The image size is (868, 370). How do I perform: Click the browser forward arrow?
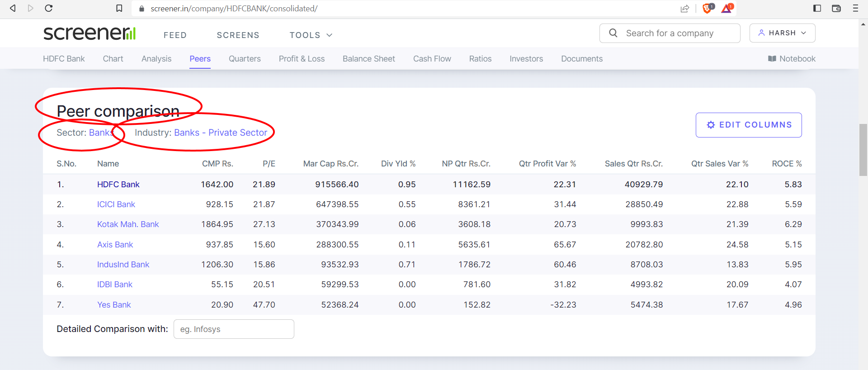click(x=31, y=8)
